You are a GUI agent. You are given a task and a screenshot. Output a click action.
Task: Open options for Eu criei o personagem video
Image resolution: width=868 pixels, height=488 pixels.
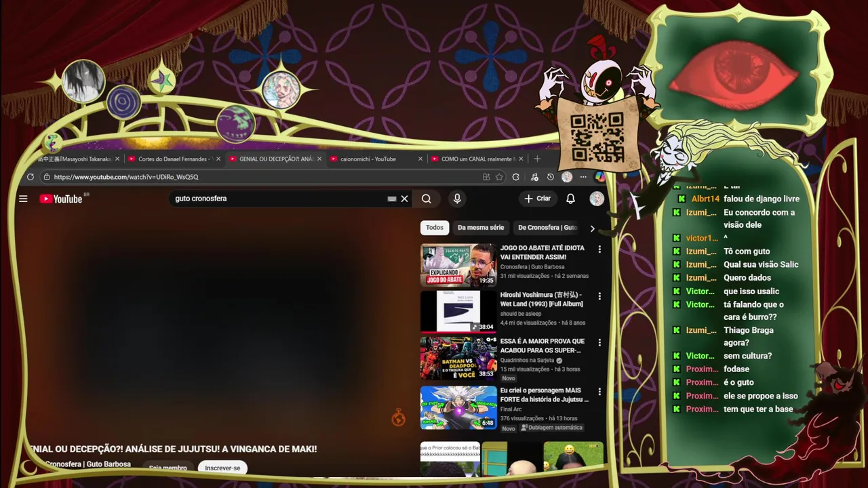click(x=599, y=392)
